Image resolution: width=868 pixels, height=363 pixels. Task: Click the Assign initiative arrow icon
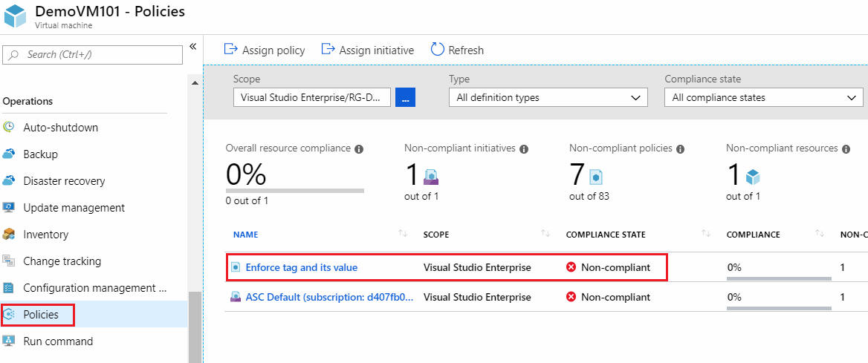(x=328, y=50)
